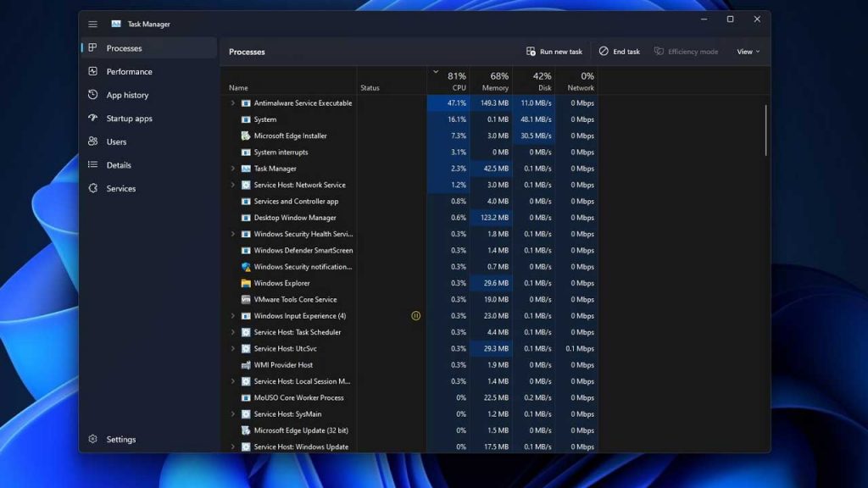Click the WMI Provider Host icon
868x488 pixels.
pyautogui.click(x=246, y=364)
